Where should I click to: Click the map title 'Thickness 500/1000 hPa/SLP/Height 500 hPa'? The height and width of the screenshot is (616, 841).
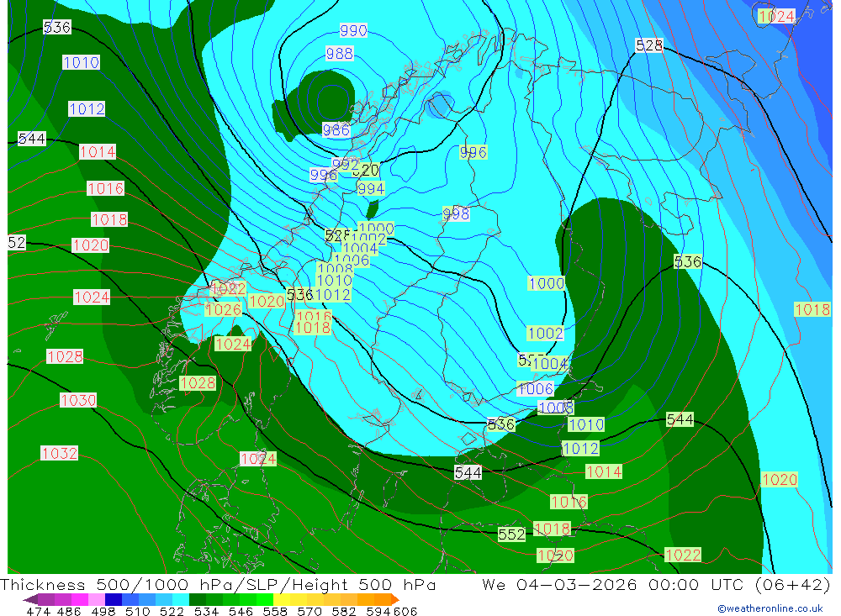coord(218,584)
